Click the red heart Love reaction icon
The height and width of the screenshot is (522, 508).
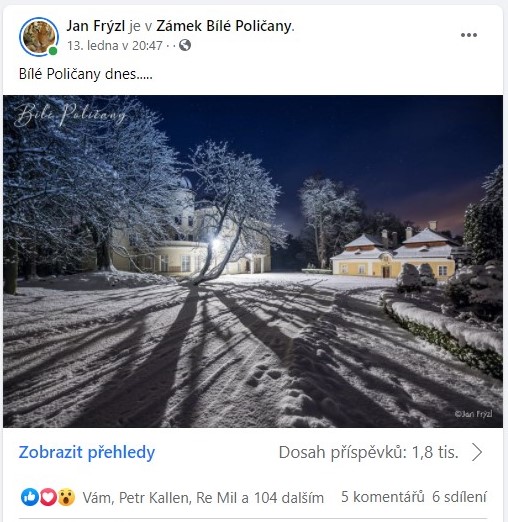pos(48,497)
